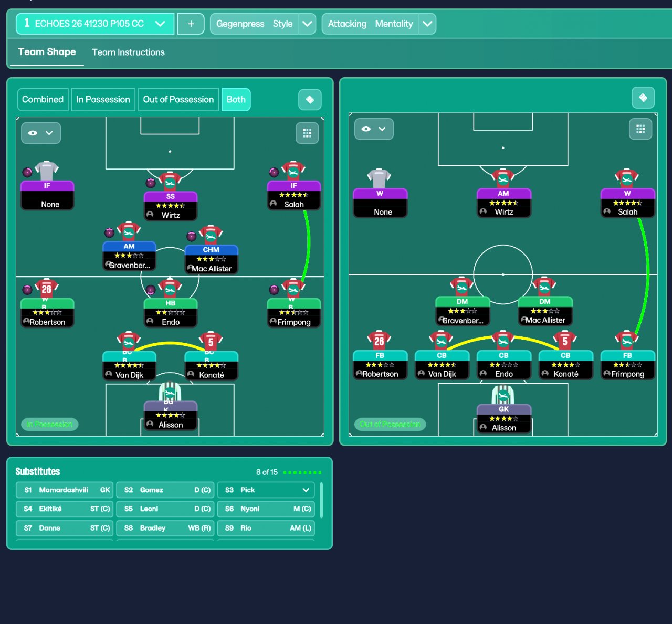Click the Substitutes list scrollbar
The width and height of the screenshot is (672, 624).
321,501
